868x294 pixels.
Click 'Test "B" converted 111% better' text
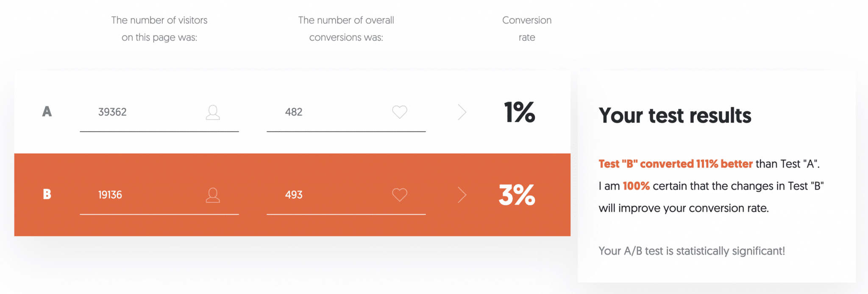[x=676, y=164]
